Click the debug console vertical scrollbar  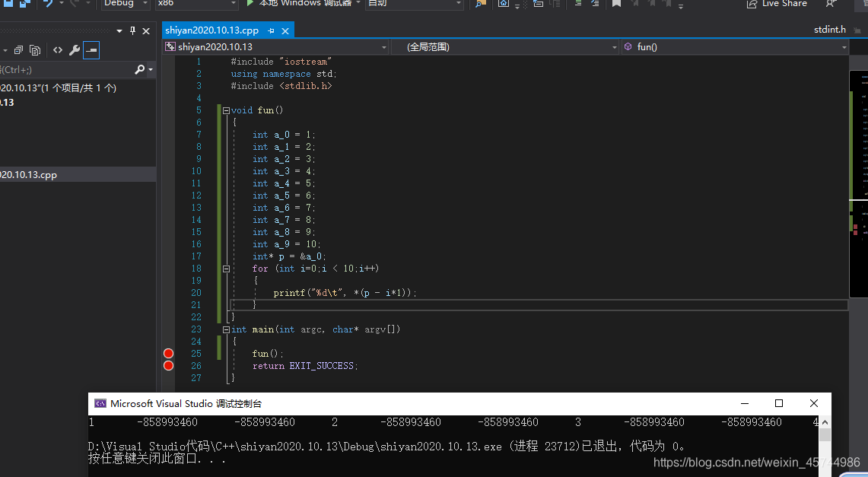[825, 446]
